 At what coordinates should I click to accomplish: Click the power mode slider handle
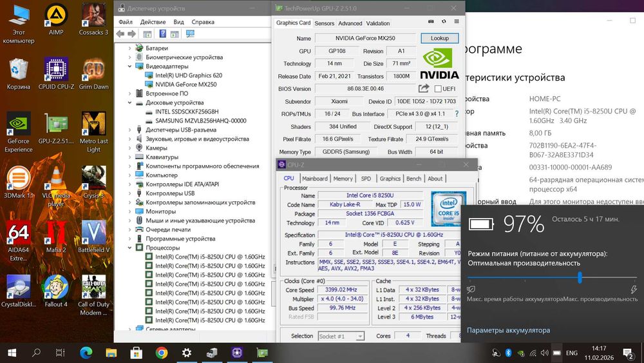click(x=580, y=277)
